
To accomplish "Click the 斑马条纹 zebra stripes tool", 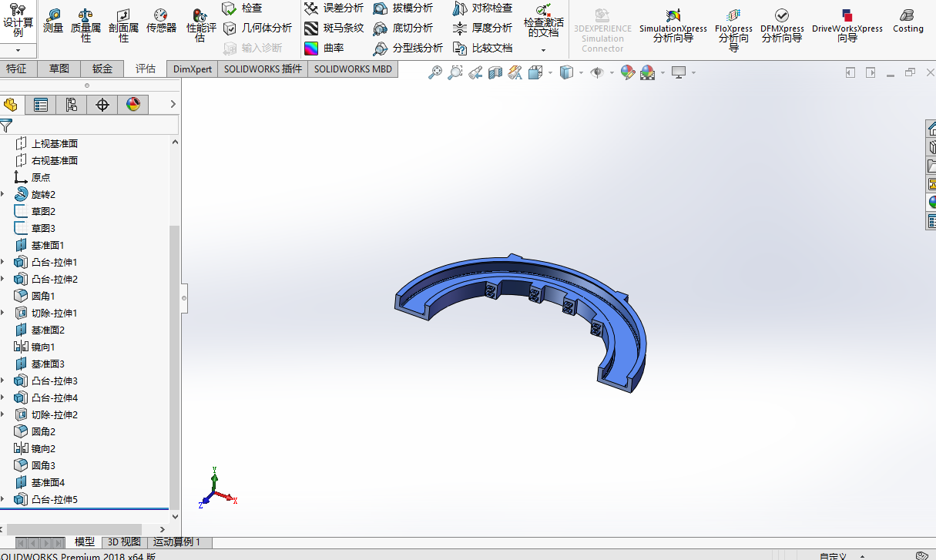I will tap(334, 28).
